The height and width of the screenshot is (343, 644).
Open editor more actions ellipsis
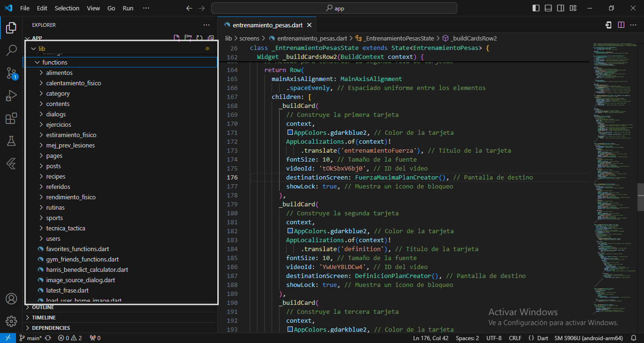(633, 25)
